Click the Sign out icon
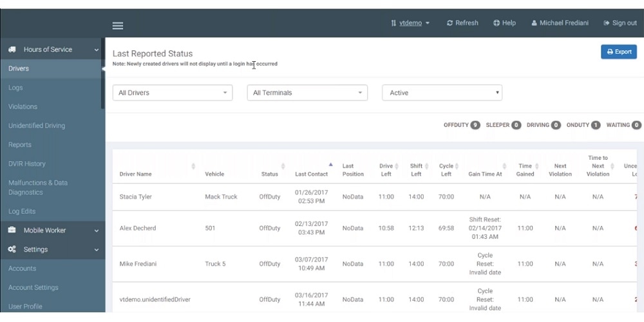 click(x=607, y=23)
